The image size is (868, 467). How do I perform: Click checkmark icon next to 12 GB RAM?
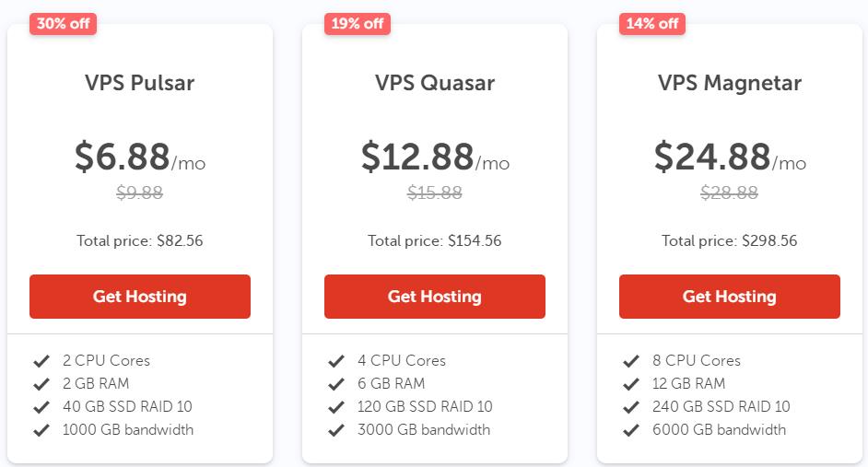630,384
